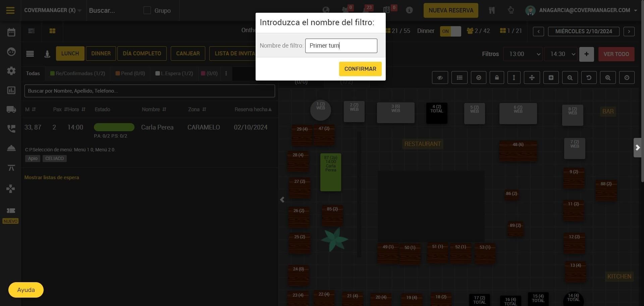The image size is (644, 306).
Task: Open the 13:00 start time dropdown
Action: [523, 54]
